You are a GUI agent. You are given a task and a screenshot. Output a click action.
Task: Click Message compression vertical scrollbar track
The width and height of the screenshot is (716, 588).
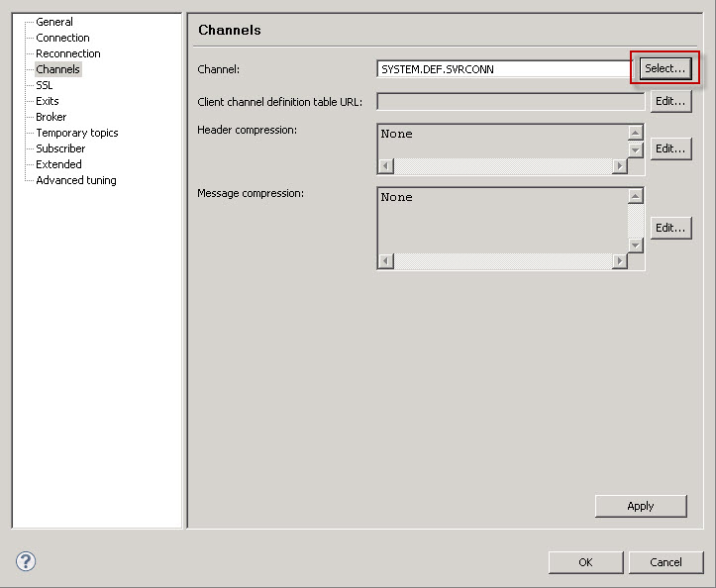(635, 221)
